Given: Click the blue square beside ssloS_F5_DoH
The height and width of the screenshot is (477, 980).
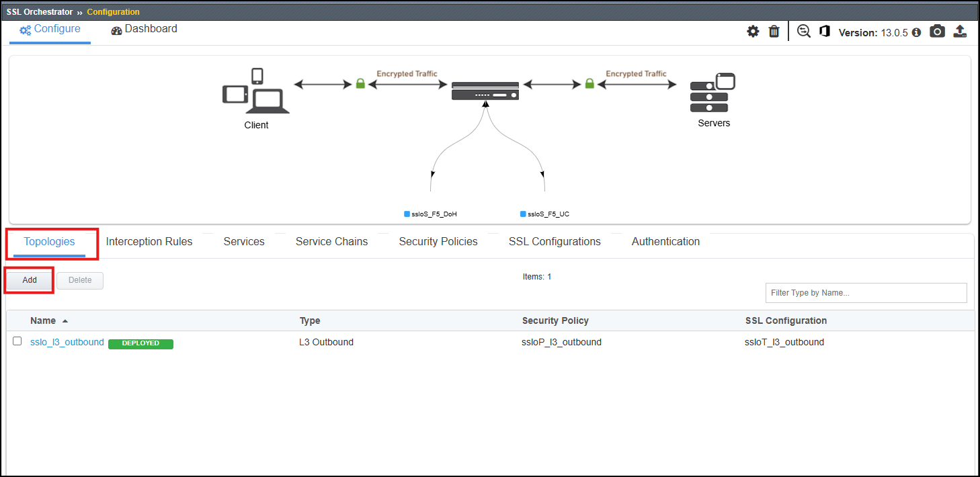Looking at the screenshot, I should (407, 214).
